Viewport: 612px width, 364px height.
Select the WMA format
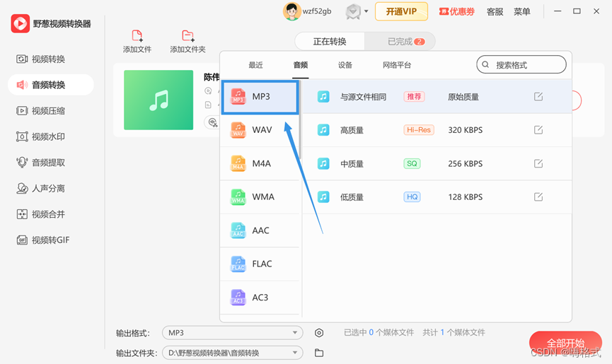coord(260,196)
